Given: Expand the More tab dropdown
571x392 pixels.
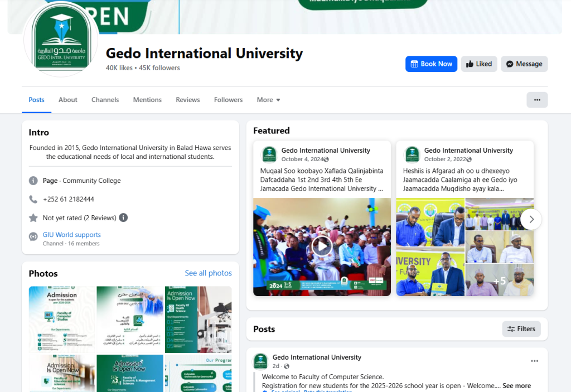Looking at the screenshot, I should click(268, 100).
